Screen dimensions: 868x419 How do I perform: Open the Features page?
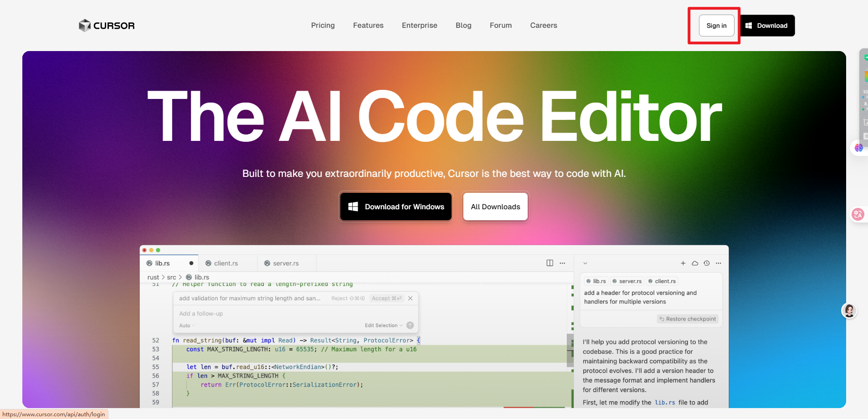(368, 26)
